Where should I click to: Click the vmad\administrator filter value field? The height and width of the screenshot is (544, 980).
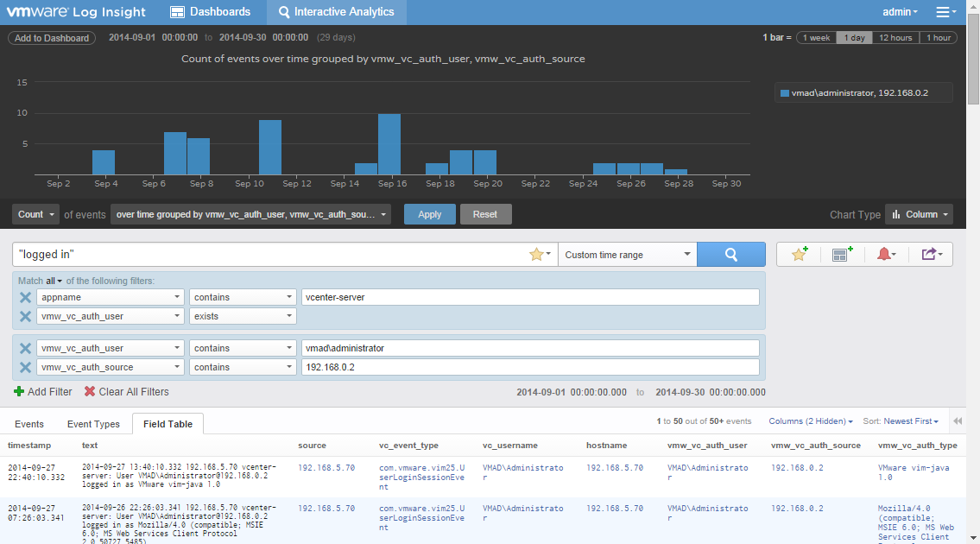tap(530, 348)
